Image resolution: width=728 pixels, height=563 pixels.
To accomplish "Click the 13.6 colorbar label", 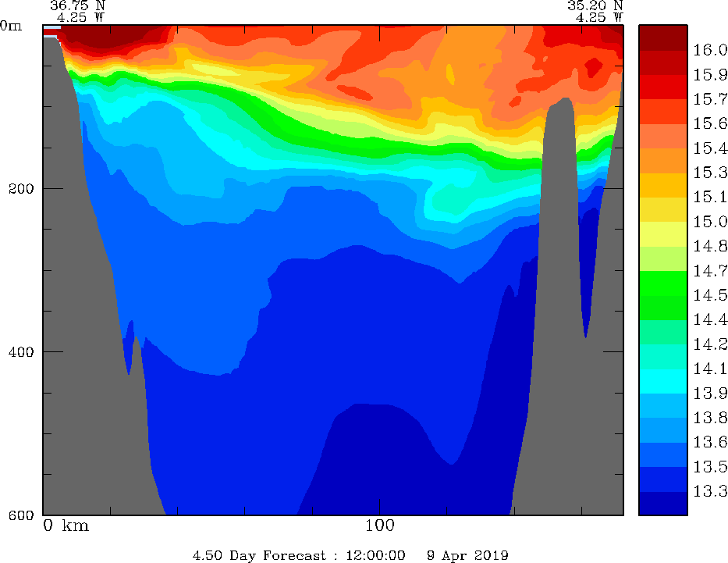I will pos(710,442).
